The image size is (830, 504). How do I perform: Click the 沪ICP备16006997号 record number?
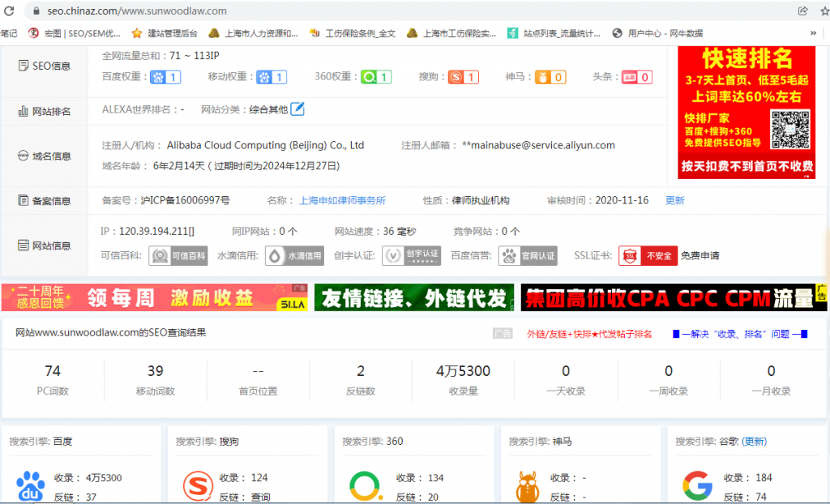coord(186,201)
